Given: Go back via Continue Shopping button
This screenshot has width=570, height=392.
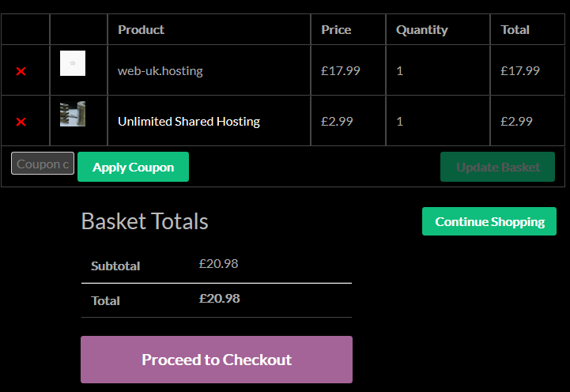Looking at the screenshot, I should 489,221.
